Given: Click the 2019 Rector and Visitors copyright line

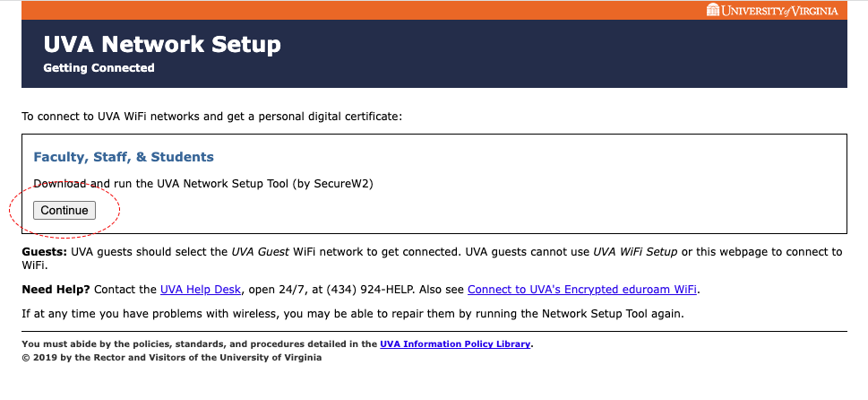Looking at the screenshot, I should click(172, 357).
